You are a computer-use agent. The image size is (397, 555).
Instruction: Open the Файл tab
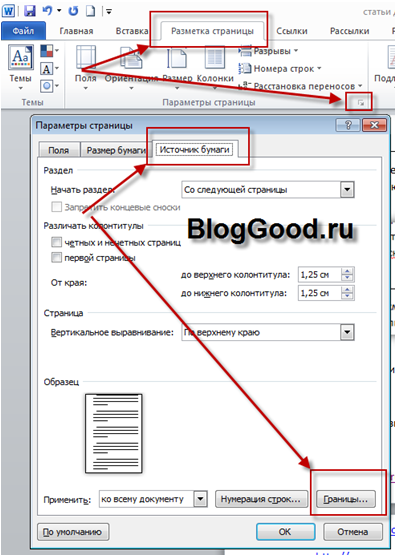(23, 31)
